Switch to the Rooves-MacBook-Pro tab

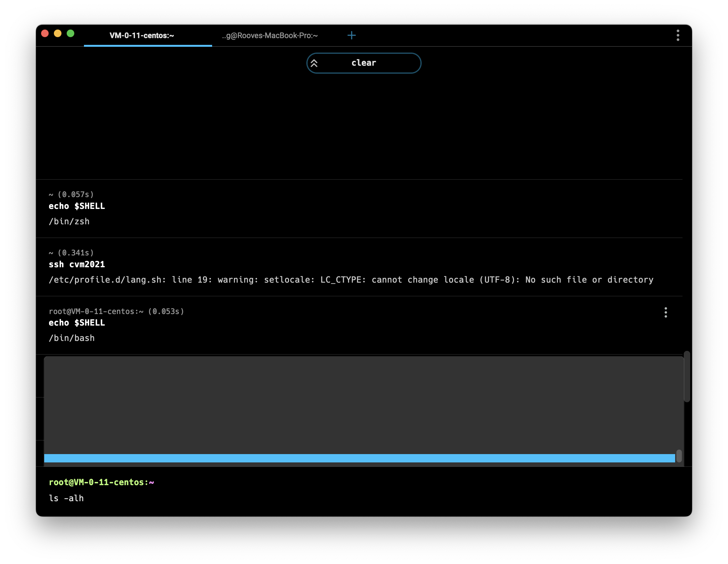click(x=269, y=36)
